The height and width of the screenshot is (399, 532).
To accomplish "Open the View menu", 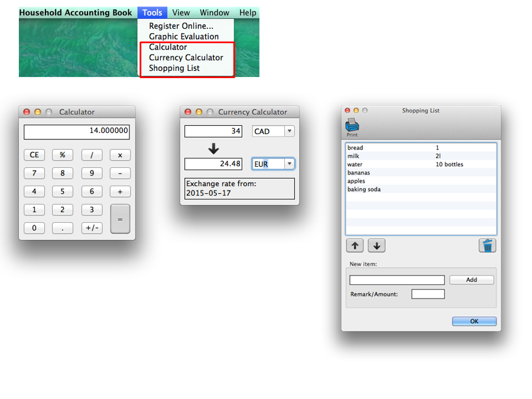I will (x=181, y=12).
